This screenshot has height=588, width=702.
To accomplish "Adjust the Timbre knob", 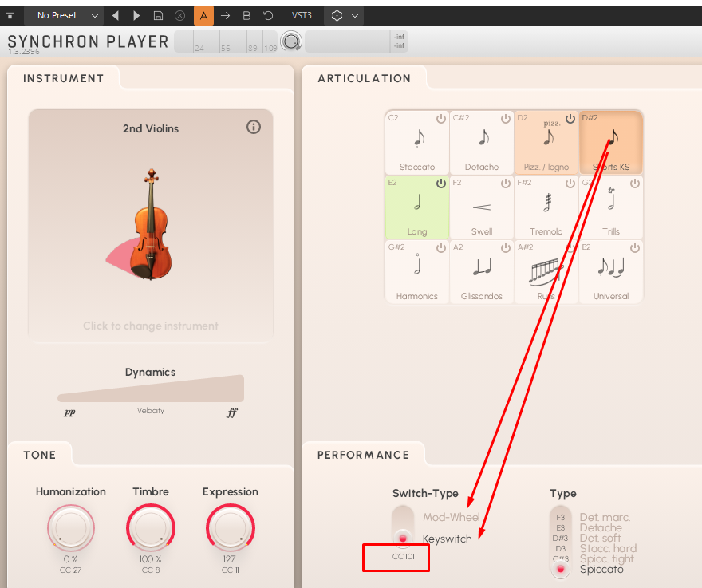I will [x=151, y=527].
